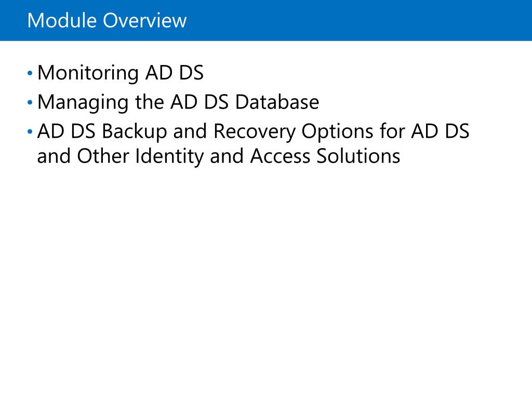Click the "Module Overview" slide title

pos(107,20)
